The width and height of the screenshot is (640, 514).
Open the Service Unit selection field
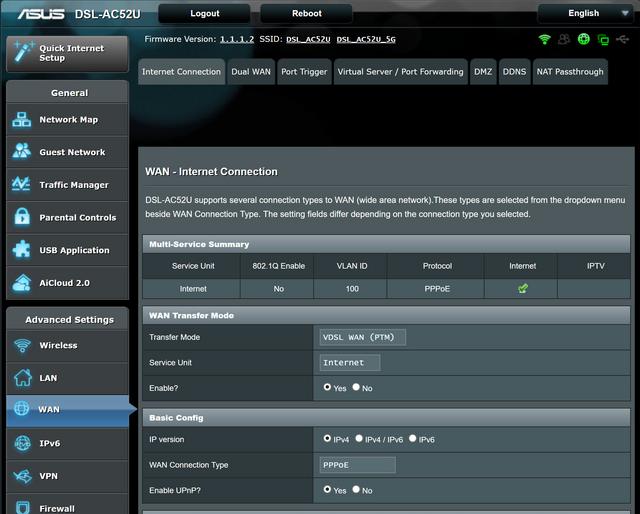(349, 363)
